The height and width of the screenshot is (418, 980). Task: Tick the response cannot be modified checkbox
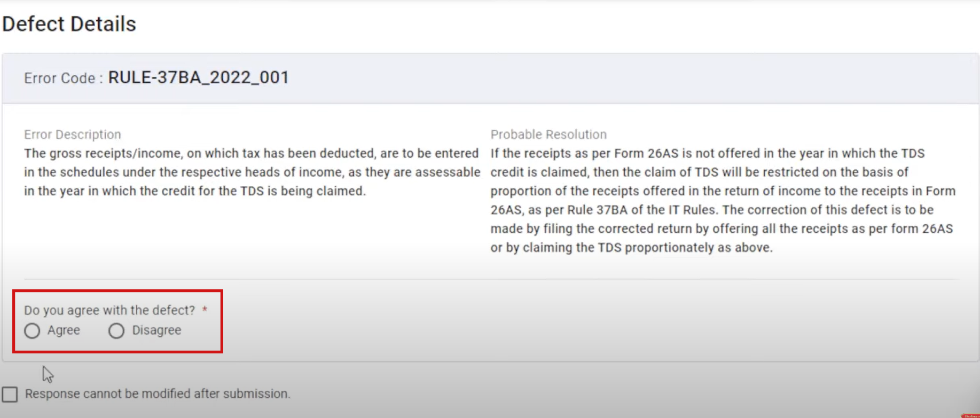pyautogui.click(x=10, y=395)
